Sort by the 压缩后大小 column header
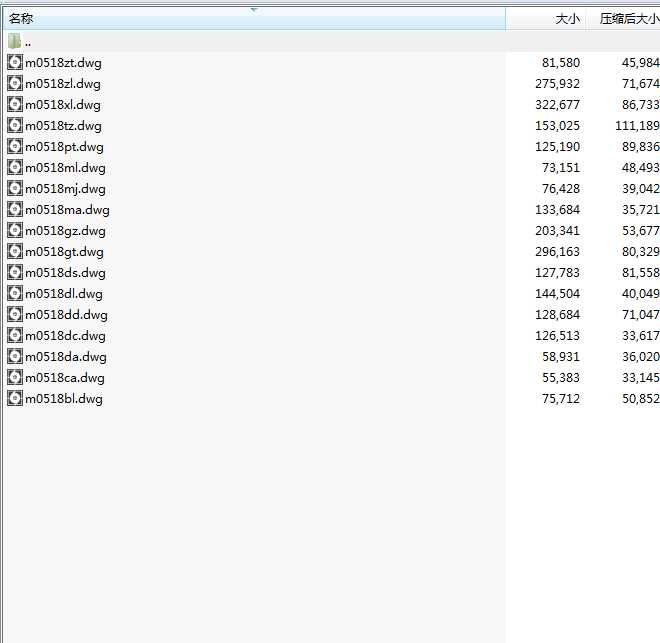The image size is (660, 643). (x=623, y=19)
